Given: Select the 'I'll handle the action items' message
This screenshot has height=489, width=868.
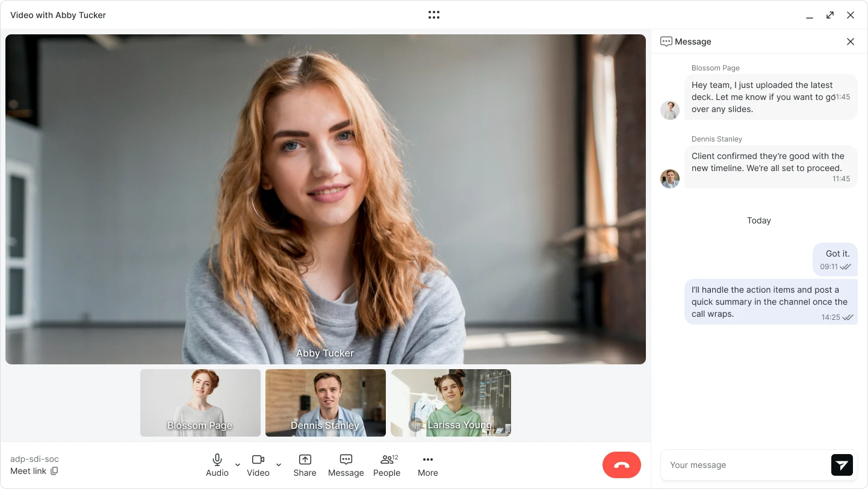Looking at the screenshot, I should tap(771, 302).
